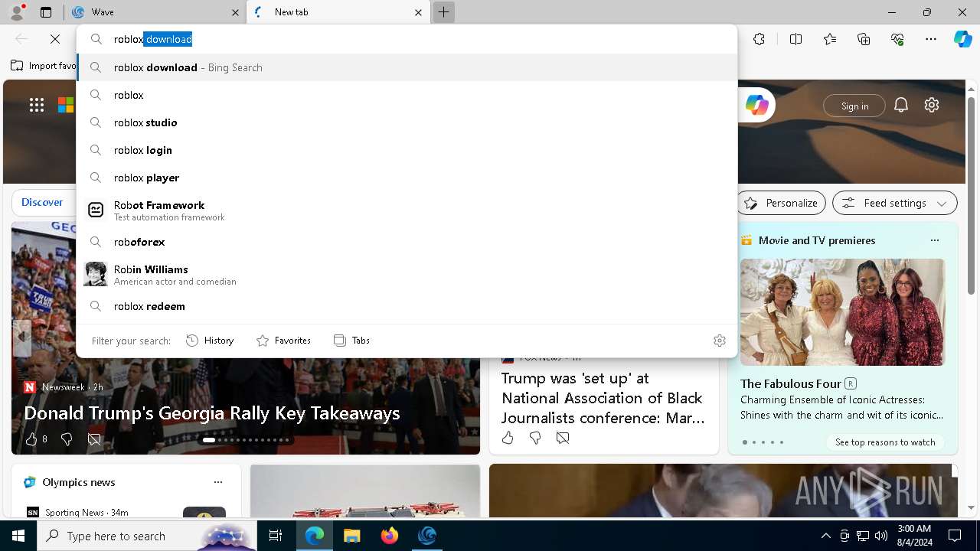This screenshot has height=551, width=980.
Task: Select the 'roblox' suggestion
Action: pos(407,95)
